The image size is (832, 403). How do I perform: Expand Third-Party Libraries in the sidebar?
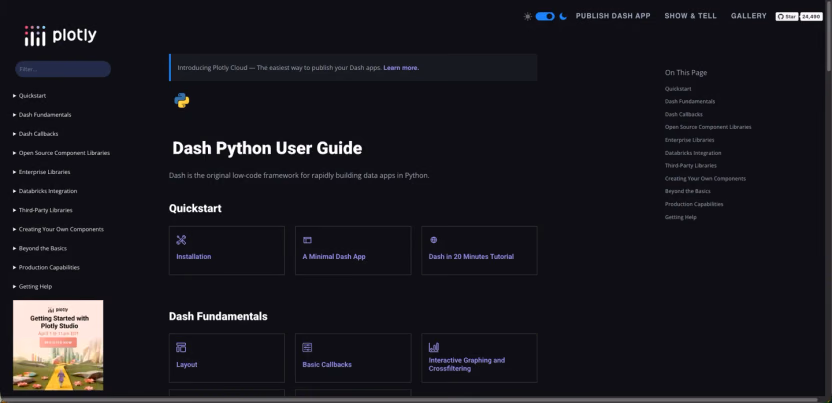click(42, 211)
